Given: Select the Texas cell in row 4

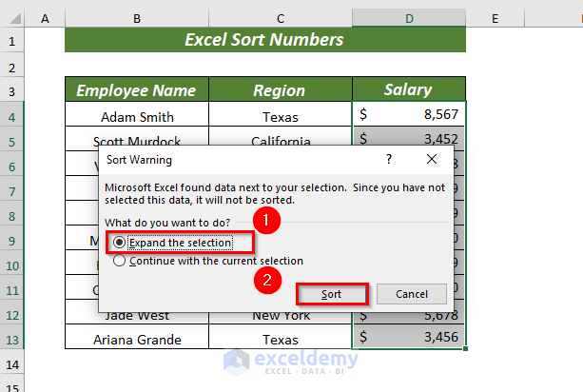Looking at the screenshot, I should [x=281, y=116].
